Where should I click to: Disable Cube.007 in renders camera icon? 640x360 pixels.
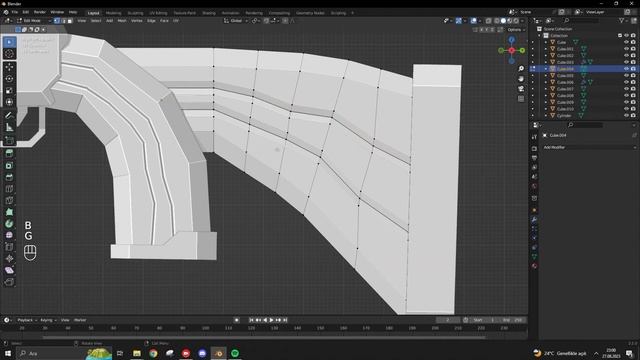(x=633, y=89)
